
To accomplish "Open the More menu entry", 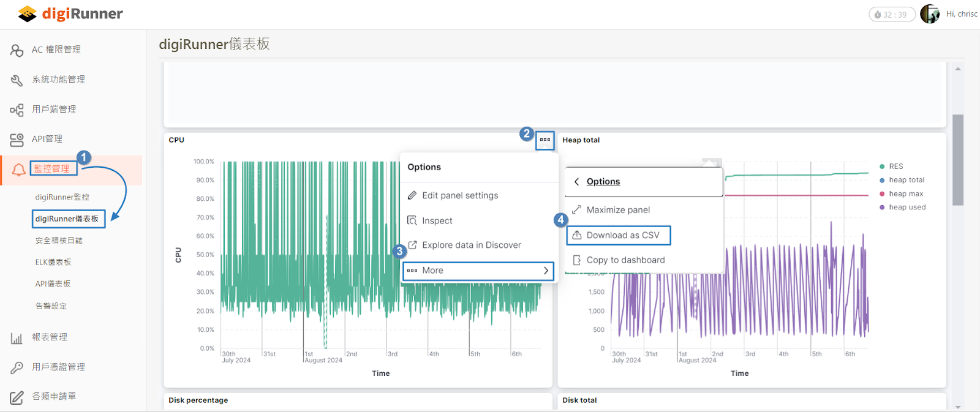I will point(478,271).
